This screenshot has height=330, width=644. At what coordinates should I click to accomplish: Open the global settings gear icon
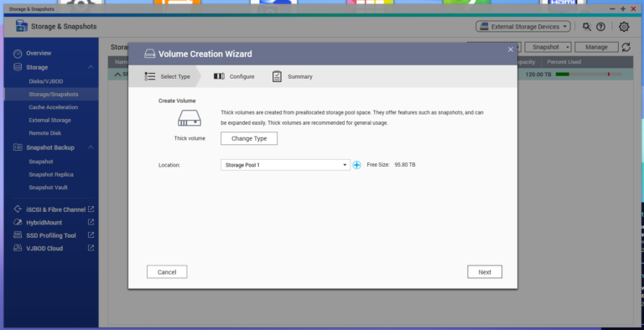[624, 27]
